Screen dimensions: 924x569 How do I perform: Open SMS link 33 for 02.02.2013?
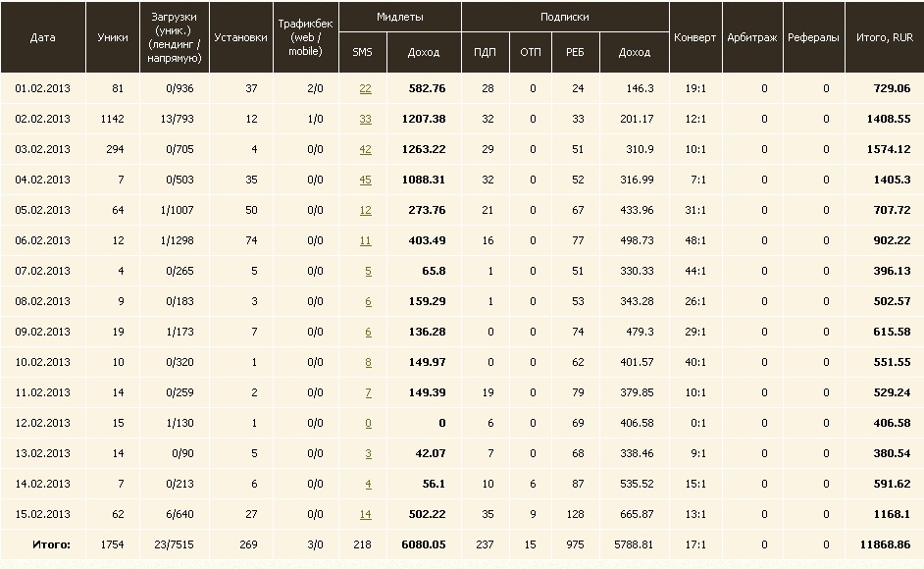tap(365, 119)
